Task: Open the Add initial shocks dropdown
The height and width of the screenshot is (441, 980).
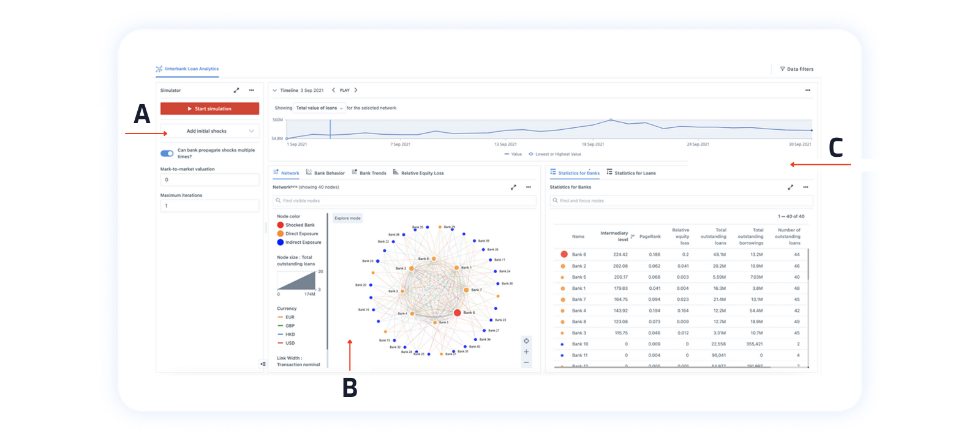Action: 209,131
